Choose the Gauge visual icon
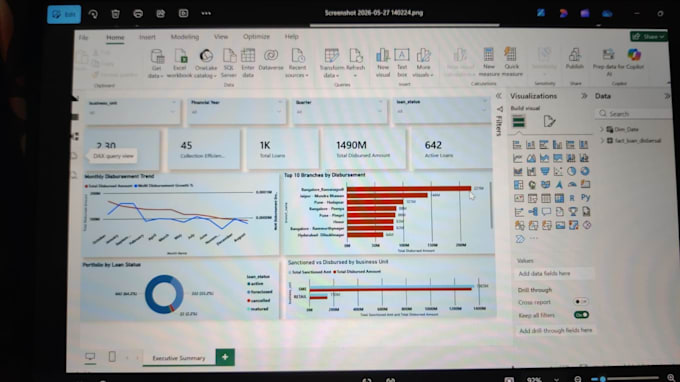This screenshot has width=680, height=382. [572, 185]
